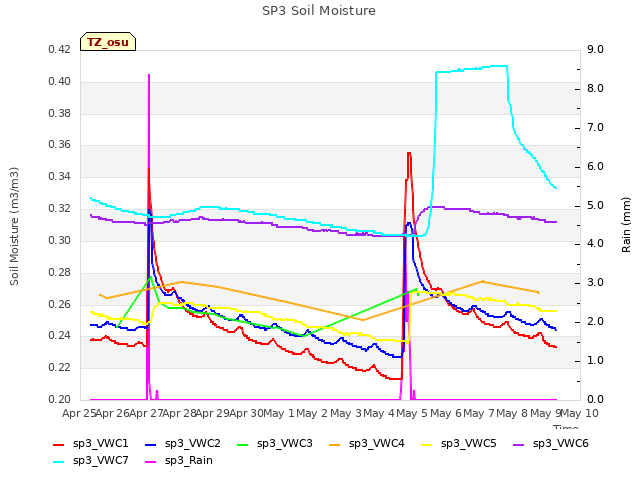
Task: Click the 9.0 rain axis tick label
Action: tap(595, 49)
